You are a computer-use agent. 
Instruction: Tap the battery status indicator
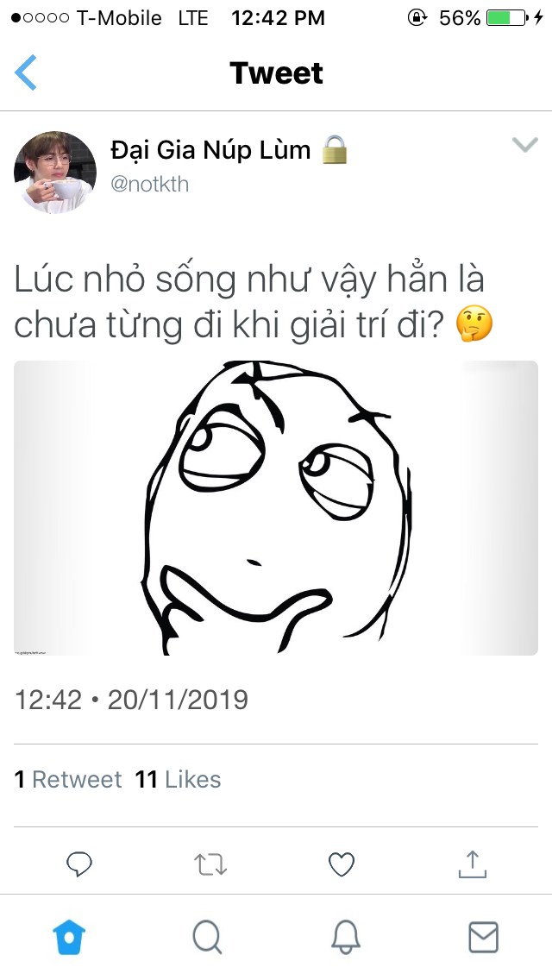tap(506, 17)
